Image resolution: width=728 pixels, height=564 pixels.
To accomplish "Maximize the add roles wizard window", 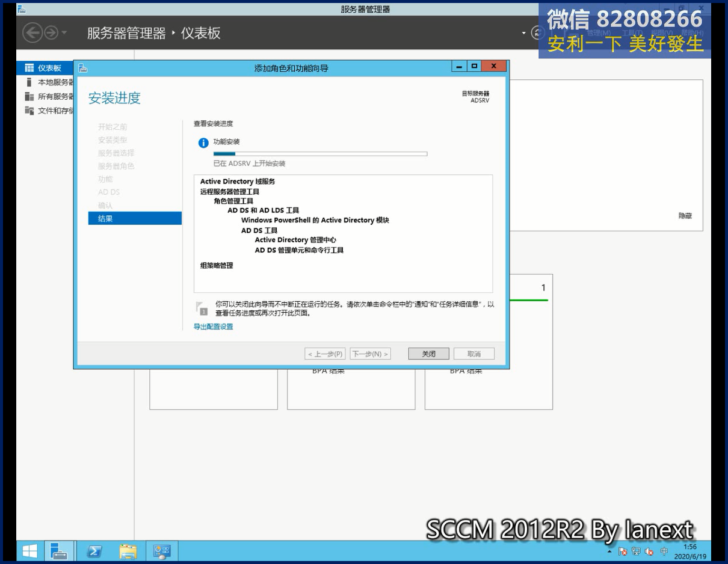I will click(474, 66).
